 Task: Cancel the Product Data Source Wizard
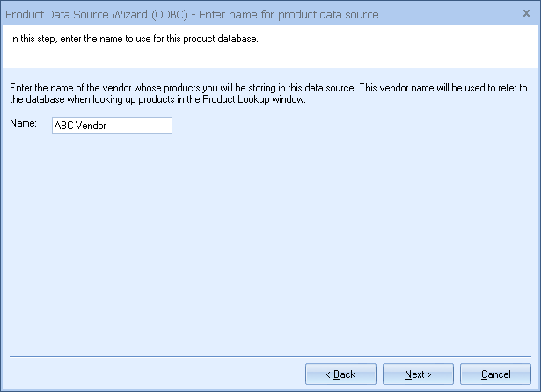coord(496,374)
